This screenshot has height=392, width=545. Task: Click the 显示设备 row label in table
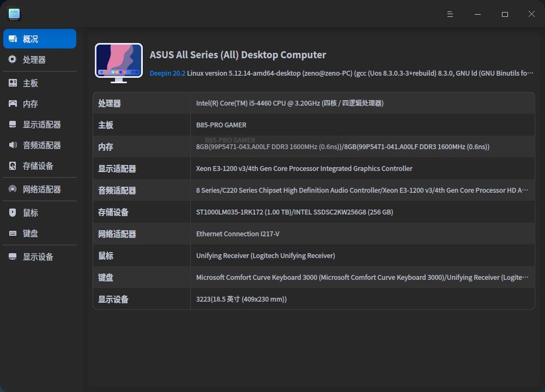point(113,299)
